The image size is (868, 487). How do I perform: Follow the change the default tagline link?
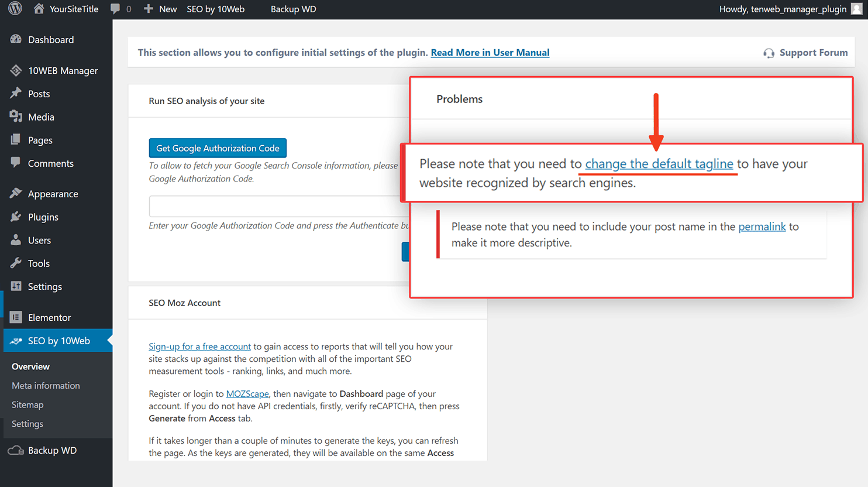[x=659, y=164]
